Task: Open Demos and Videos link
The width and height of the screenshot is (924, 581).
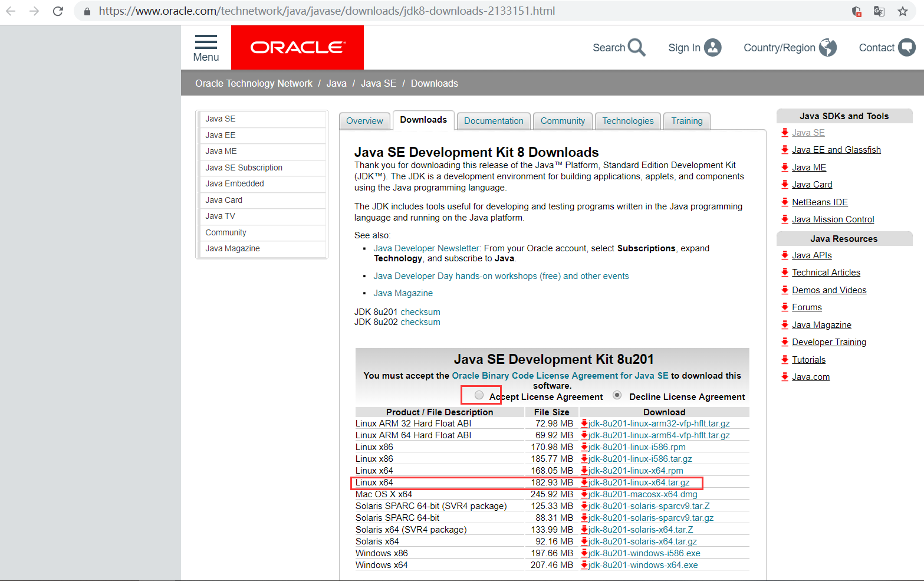Action: click(x=829, y=290)
